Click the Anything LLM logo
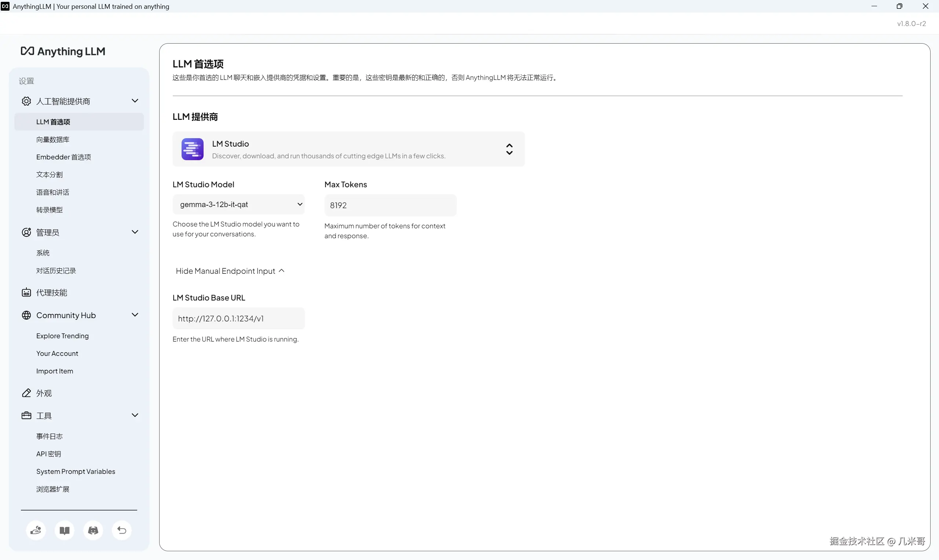 pos(63,52)
